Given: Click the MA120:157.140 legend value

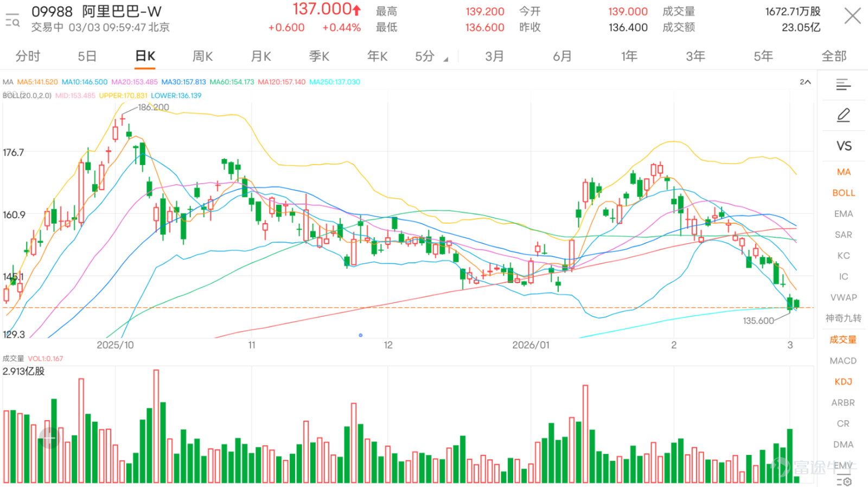Looking at the screenshot, I should (x=282, y=82).
